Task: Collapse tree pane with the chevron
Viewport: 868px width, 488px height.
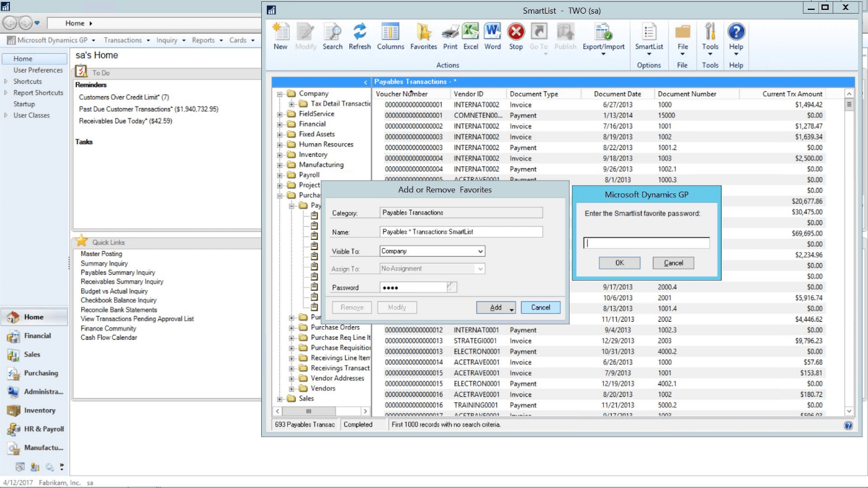Action: 365,82
